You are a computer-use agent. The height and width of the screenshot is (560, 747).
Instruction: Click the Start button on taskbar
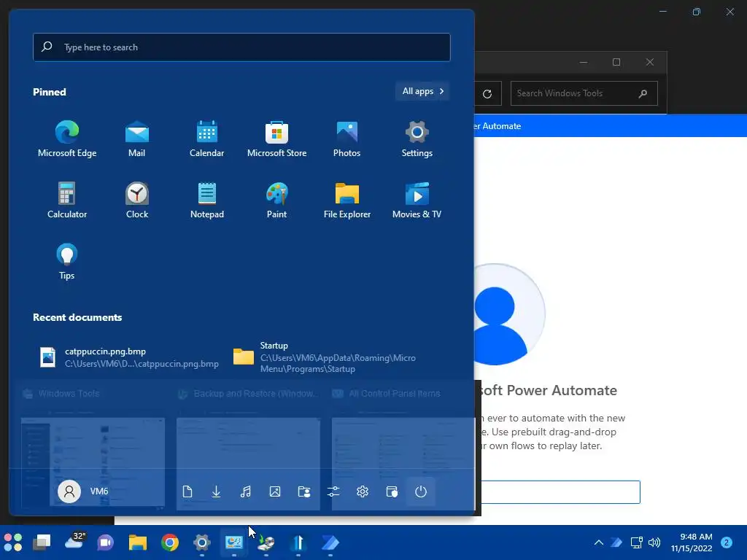13,542
